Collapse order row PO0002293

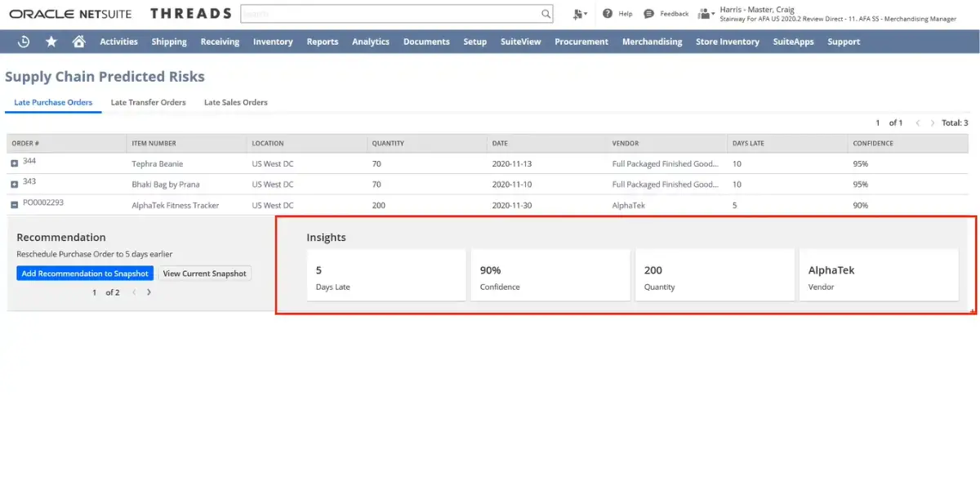pyautogui.click(x=15, y=206)
